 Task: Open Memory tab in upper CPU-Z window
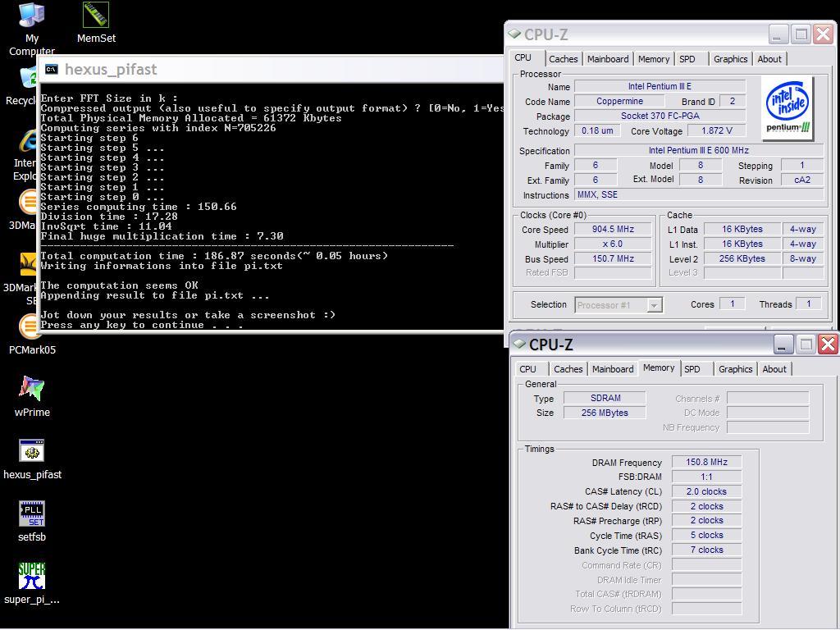pyautogui.click(x=654, y=59)
